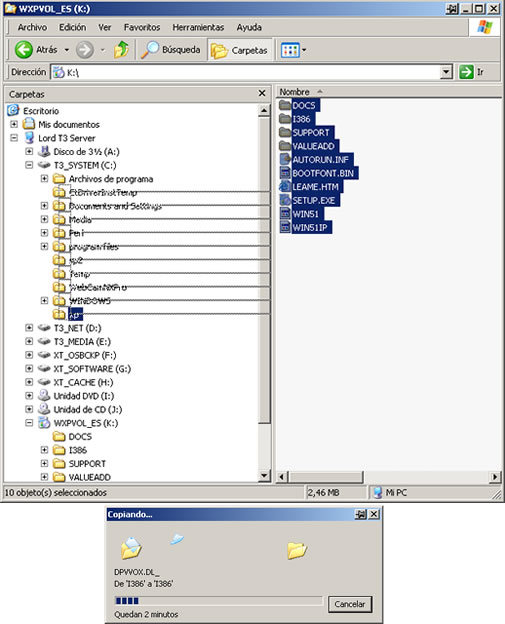Click the folder tree scroll up arrow
Screen dimensions: 505x624
pos(264,110)
